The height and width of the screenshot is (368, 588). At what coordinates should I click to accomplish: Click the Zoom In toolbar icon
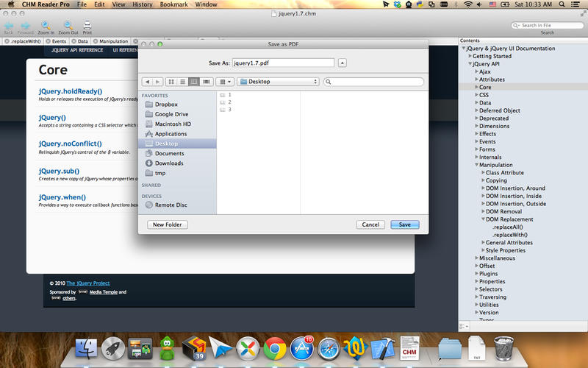(x=46, y=26)
